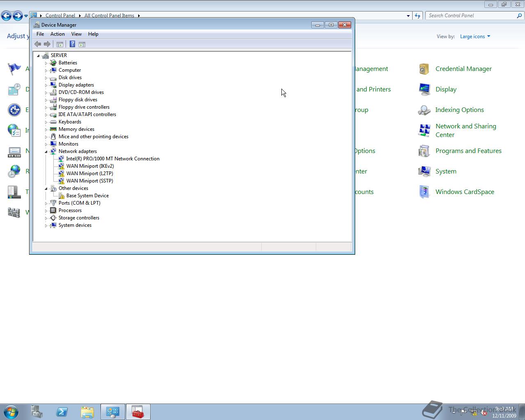Select the Mice and other pointing devices icon
This screenshot has width=525, height=420.
pos(53,137)
